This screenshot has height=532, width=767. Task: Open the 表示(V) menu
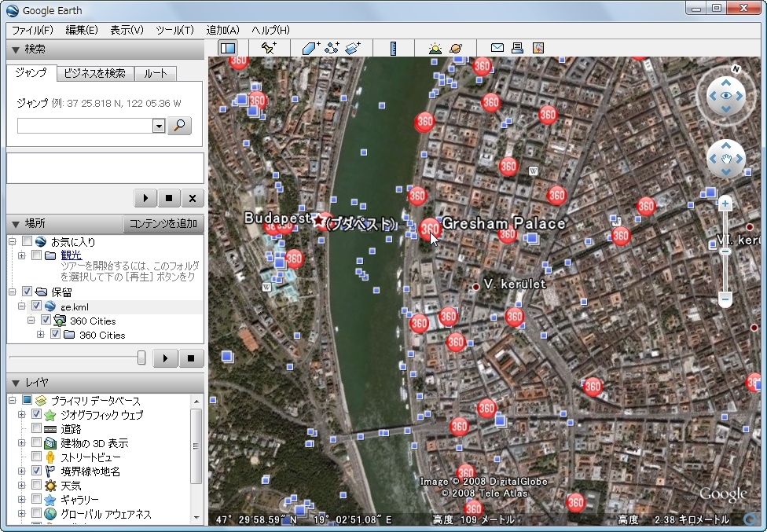click(x=127, y=31)
